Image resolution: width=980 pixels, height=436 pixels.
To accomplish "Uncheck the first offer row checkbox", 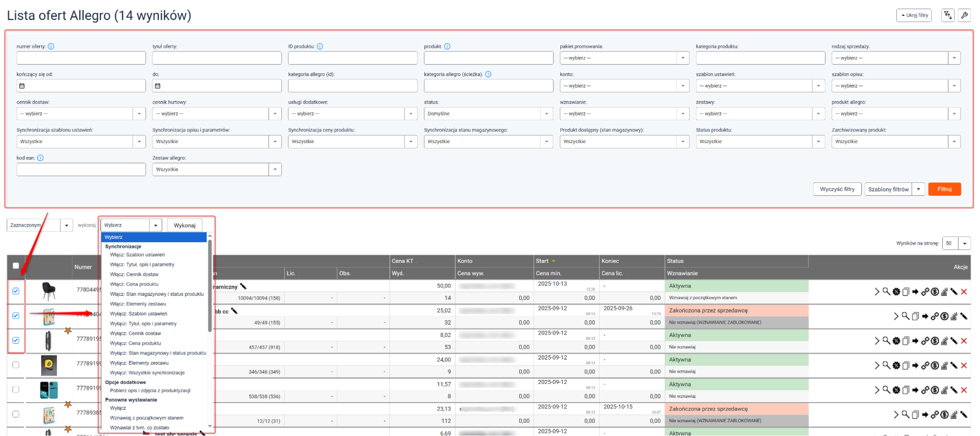I will coord(16,291).
